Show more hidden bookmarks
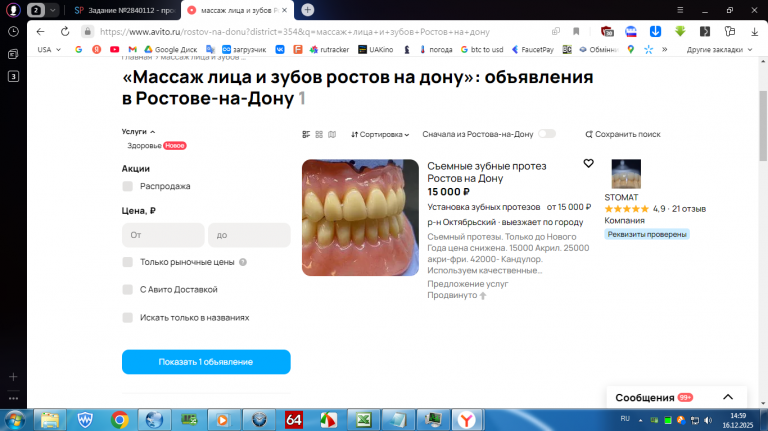This screenshot has height=431, width=768. (665, 49)
